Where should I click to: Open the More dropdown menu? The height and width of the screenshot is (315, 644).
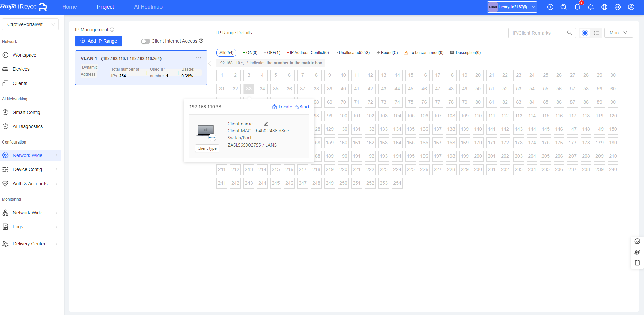coord(618,32)
